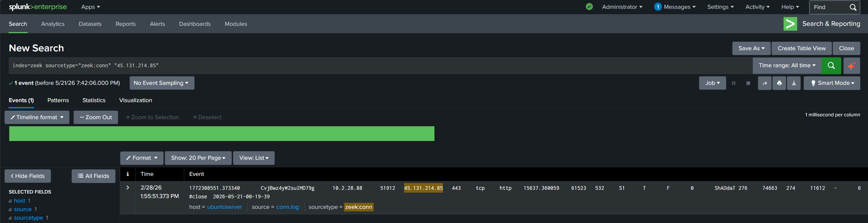Click CvjBwz4yW2suIMD79g in the event
The image size is (868, 223).
(287, 188)
